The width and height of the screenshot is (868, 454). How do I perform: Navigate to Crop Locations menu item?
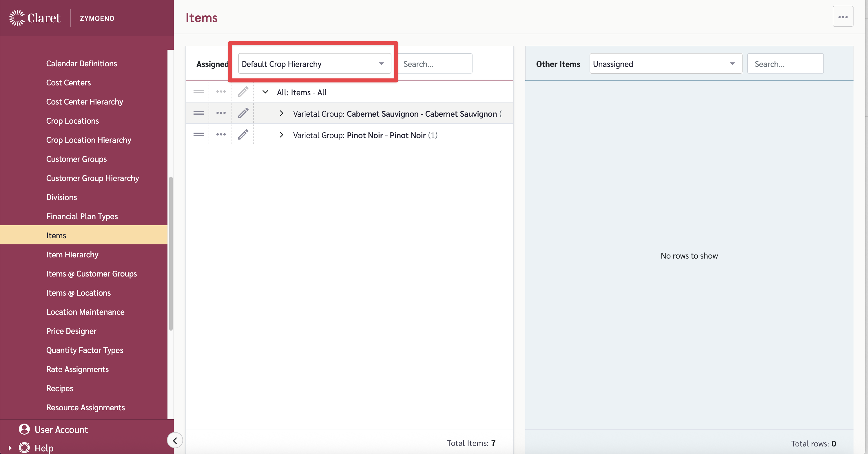(72, 121)
